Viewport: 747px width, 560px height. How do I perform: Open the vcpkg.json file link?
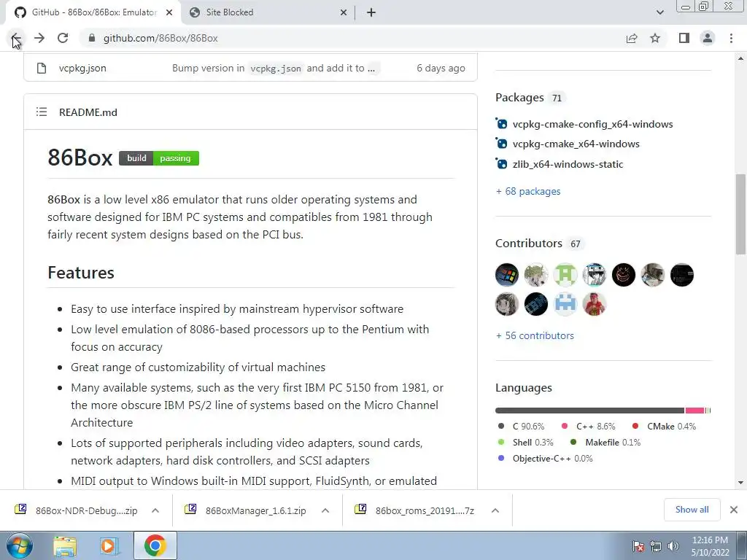pyautogui.click(x=82, y=68)
